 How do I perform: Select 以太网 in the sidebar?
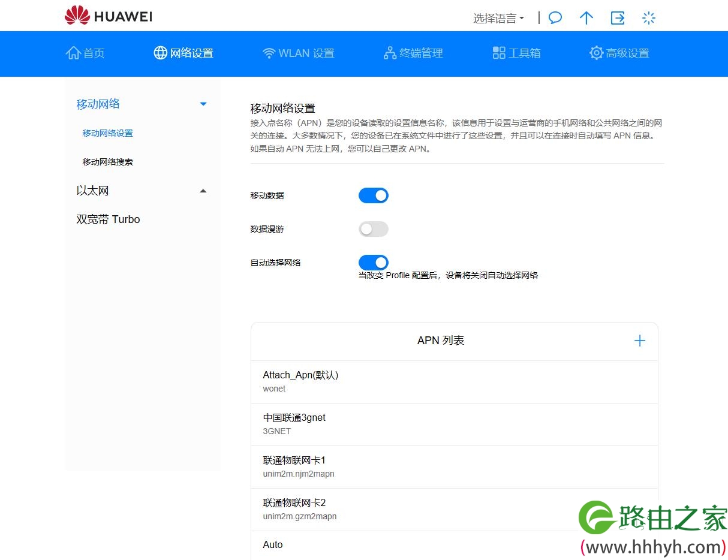pos(92,191)
